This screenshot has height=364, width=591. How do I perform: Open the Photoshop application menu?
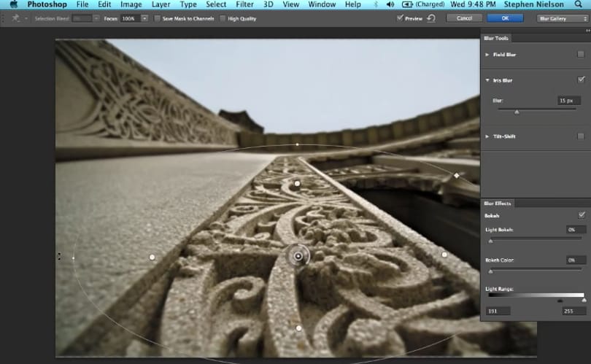tap(47, 4)
